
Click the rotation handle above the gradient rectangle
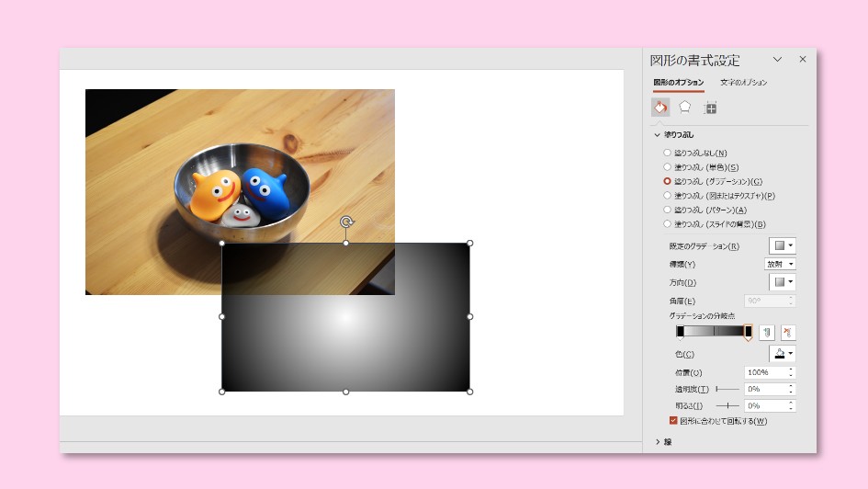[x=346, y=222]
